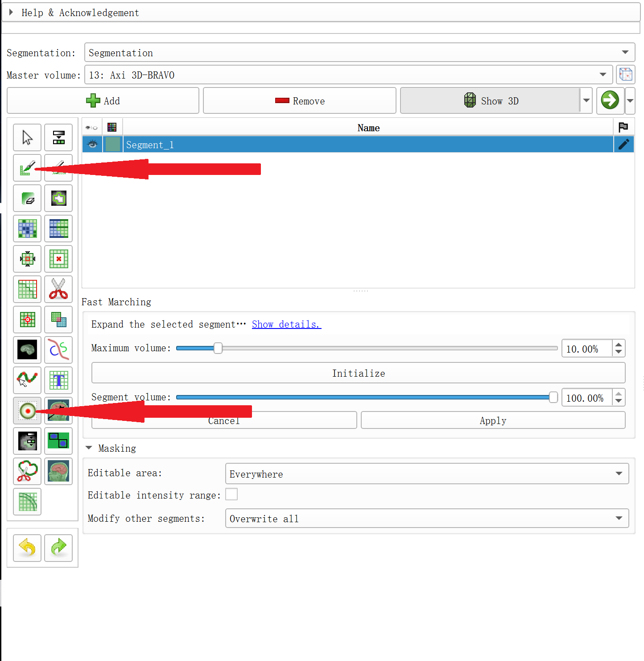Enable the Editable intensity range checkbox
644x661 pixels.
[231, 495]
